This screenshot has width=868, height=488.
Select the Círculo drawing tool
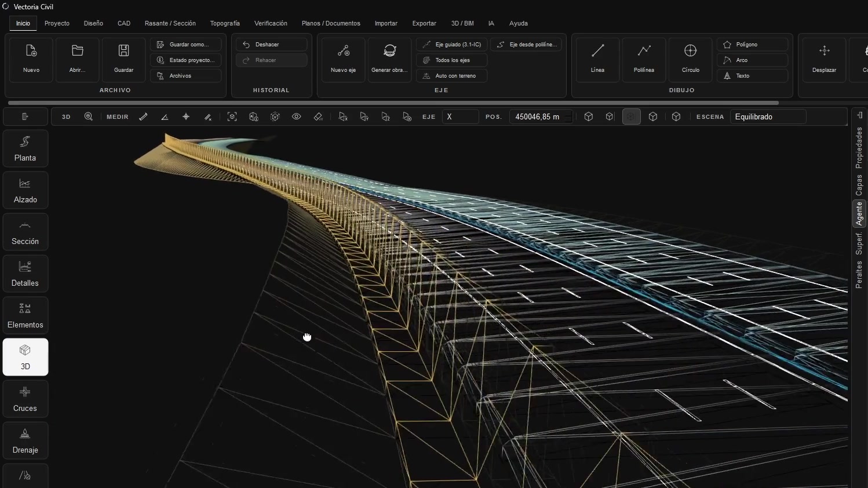[x=690, y=59]
